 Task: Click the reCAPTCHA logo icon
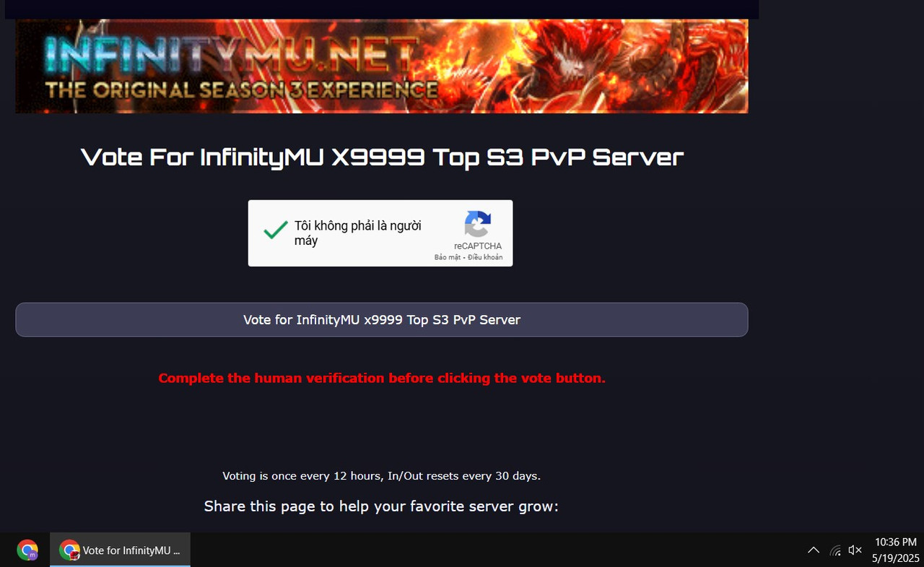point(477,224)
